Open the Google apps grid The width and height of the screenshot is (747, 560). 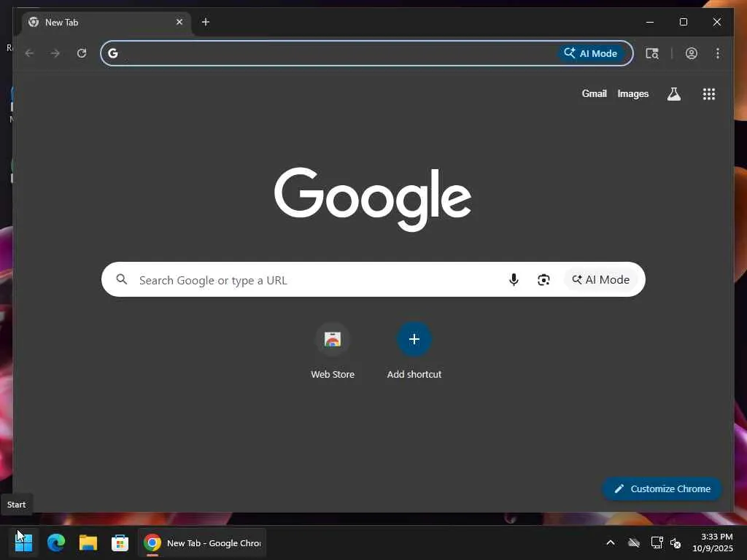[x=709, y=94]
